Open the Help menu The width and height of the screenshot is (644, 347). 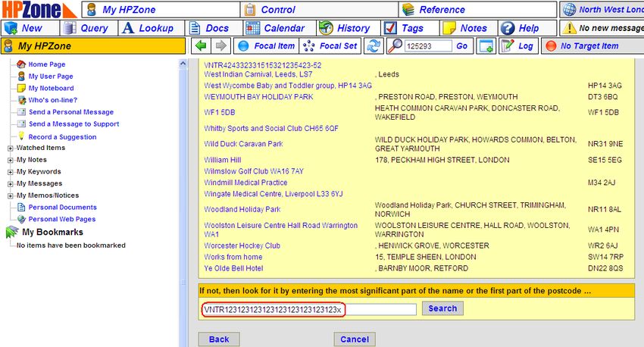(527, 28)
